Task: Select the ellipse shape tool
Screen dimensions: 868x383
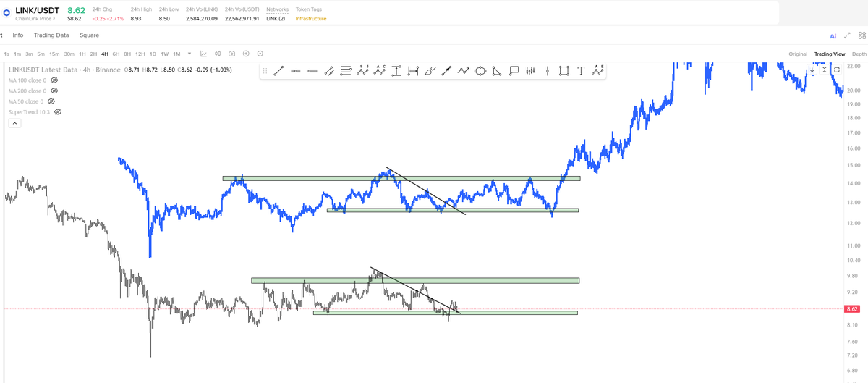Action: coord(480,71)
